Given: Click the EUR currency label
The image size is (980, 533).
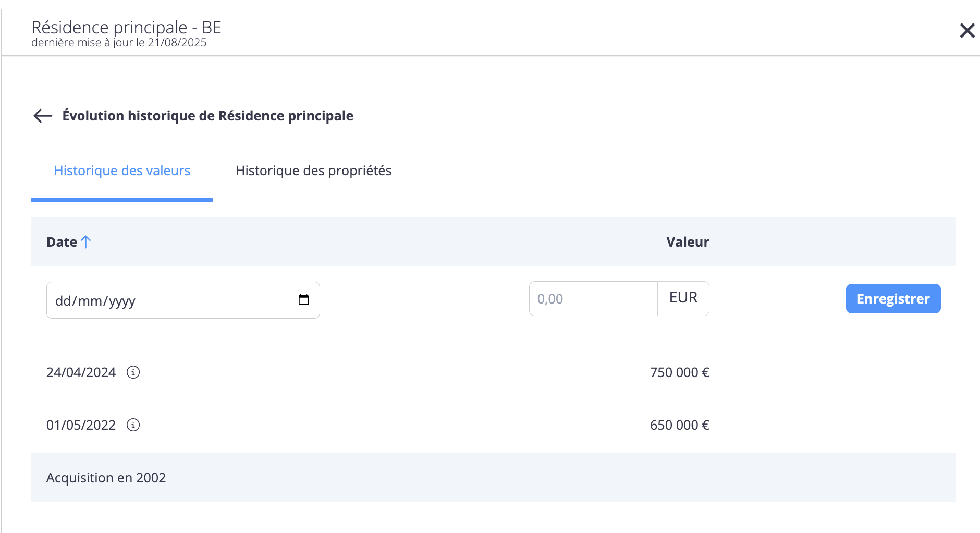Looking at the screenshot, I should tap(683, 298).
